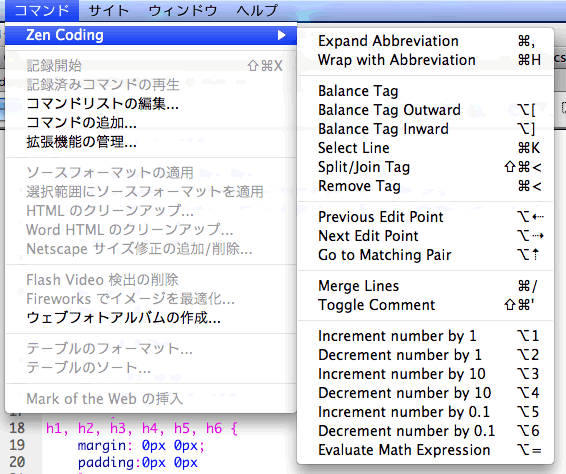
Task: Go to Previous Edit Point
Action: [425, 217]
